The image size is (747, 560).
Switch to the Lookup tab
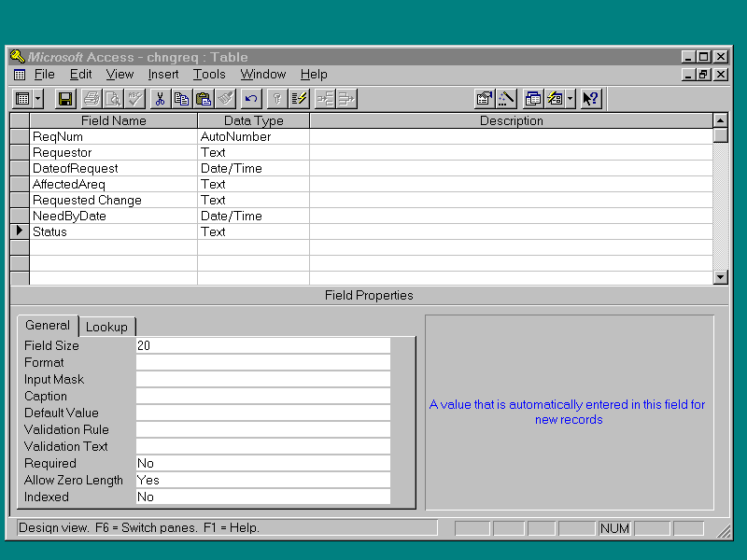click(106, 327)
